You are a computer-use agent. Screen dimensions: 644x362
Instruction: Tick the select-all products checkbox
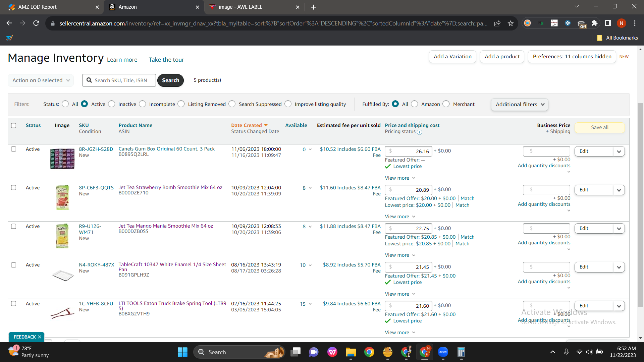coord(14,125)
